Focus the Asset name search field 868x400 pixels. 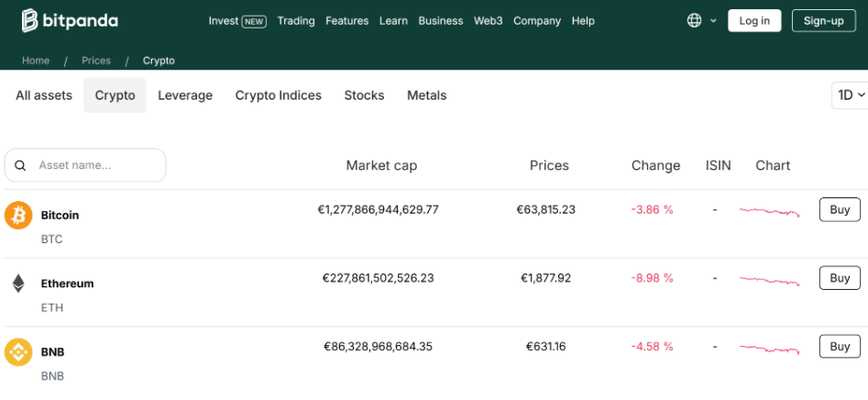[85, 165]
